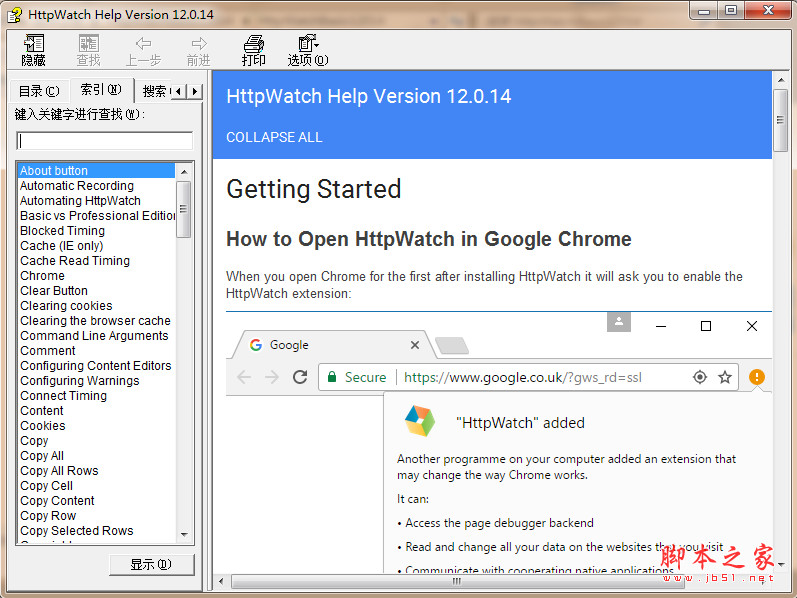Click the content pane vertical scrollbar thumb
Viewport: 797px width, 598px height.
780,120
